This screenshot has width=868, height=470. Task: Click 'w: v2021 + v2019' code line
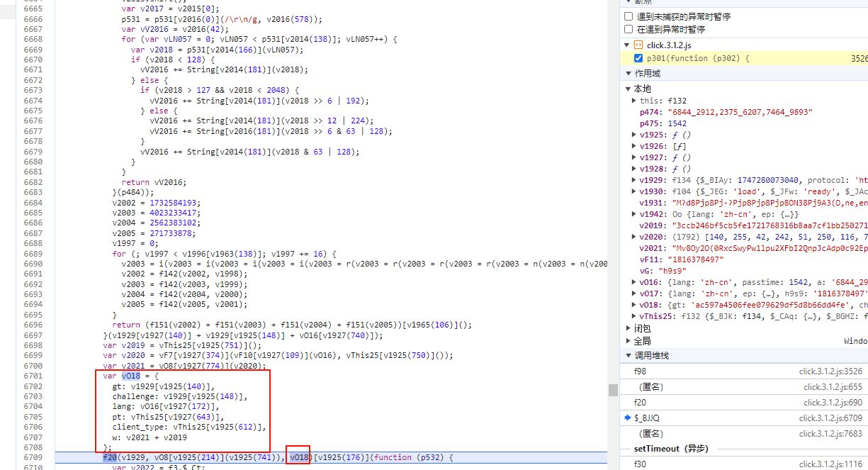150,437
